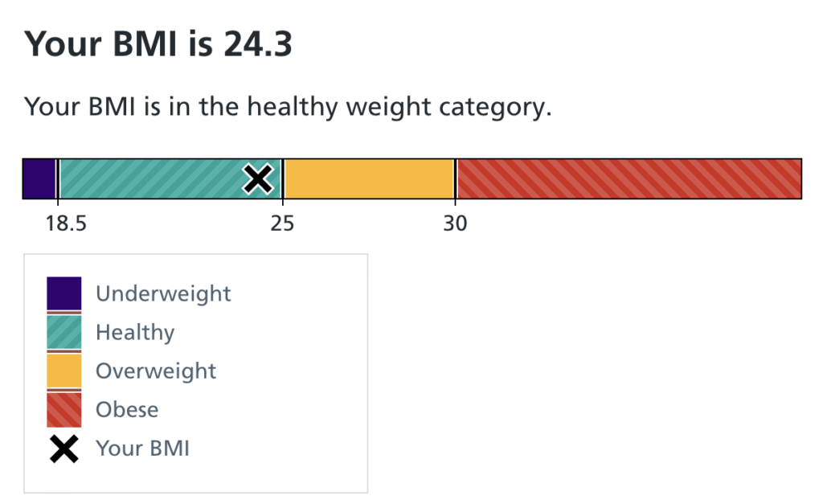Click the healthy weight category sentence
The width and height of the screenshot is (823, 504).
pos(288,107)
